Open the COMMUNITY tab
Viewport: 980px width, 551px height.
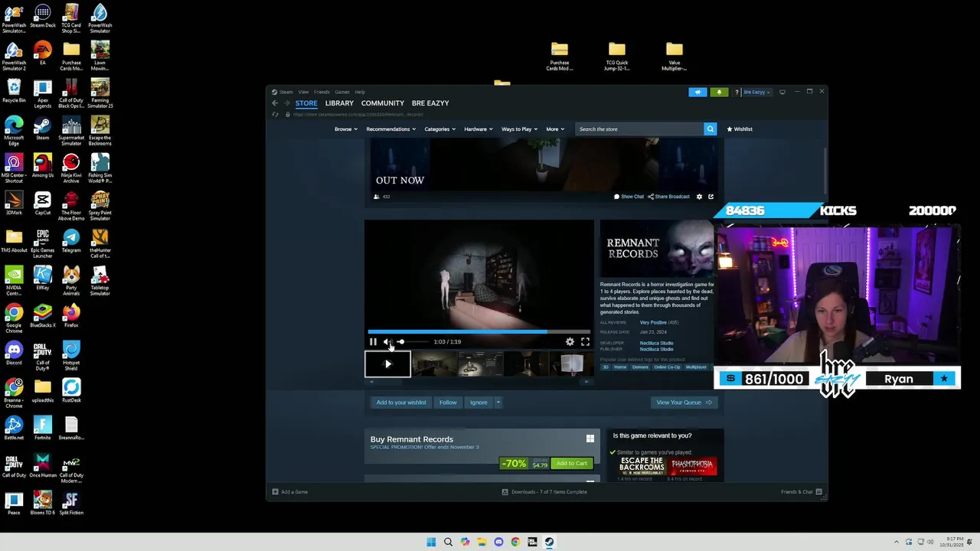[x=383, y=103]
